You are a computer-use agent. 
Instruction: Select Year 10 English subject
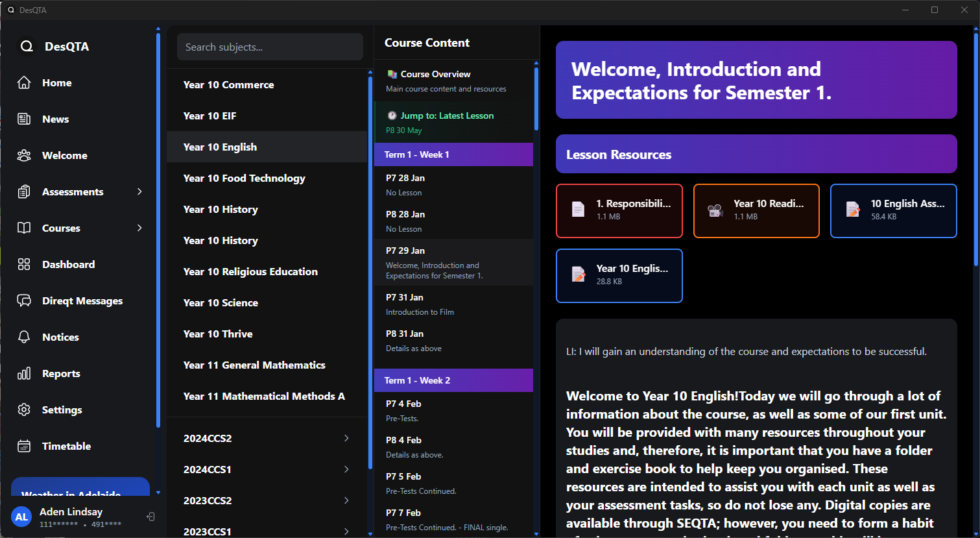click(x=267, y=147)
